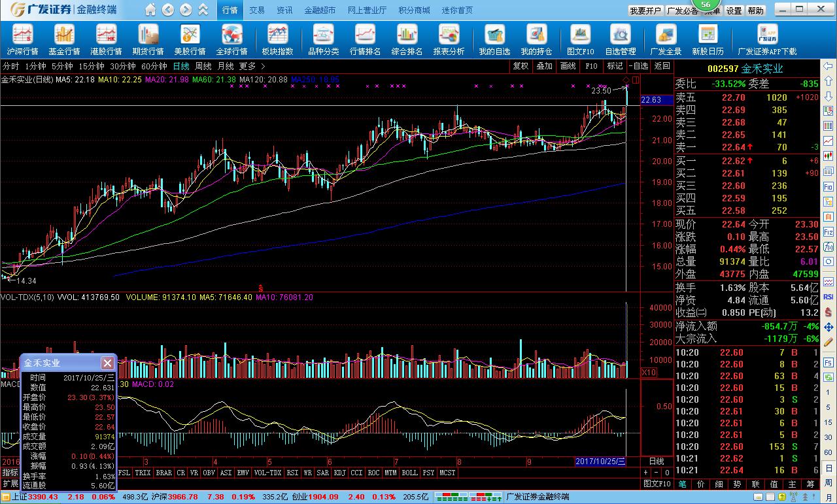Open the 日线 period selector bottom right

[657, 461]
